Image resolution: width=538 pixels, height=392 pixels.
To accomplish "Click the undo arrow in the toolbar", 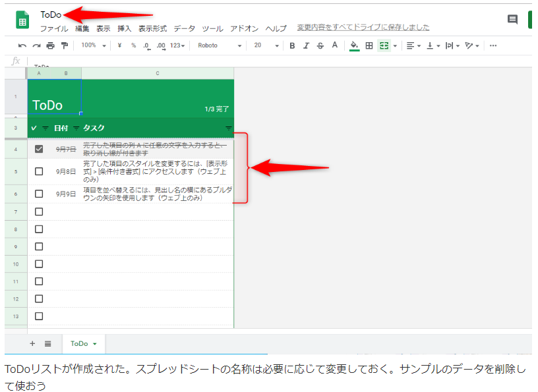I will 22,45.
